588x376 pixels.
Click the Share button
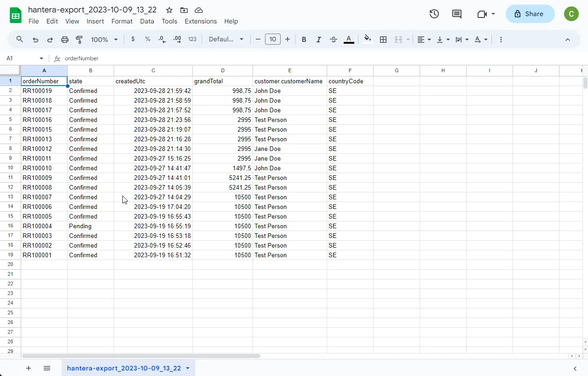pos(530,14)
